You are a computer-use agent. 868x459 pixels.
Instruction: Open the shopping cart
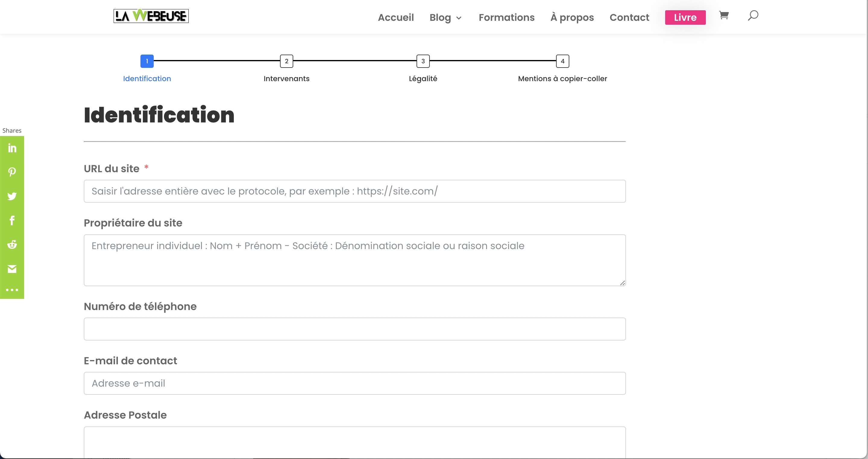coord(724,15)
